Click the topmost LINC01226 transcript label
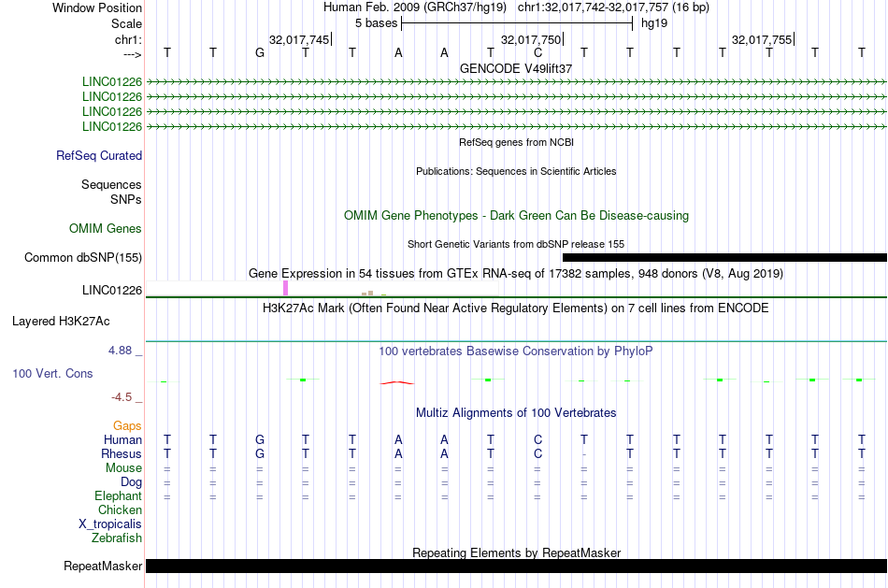The width and height of the screenshot is (888, 588). (111, 82)
